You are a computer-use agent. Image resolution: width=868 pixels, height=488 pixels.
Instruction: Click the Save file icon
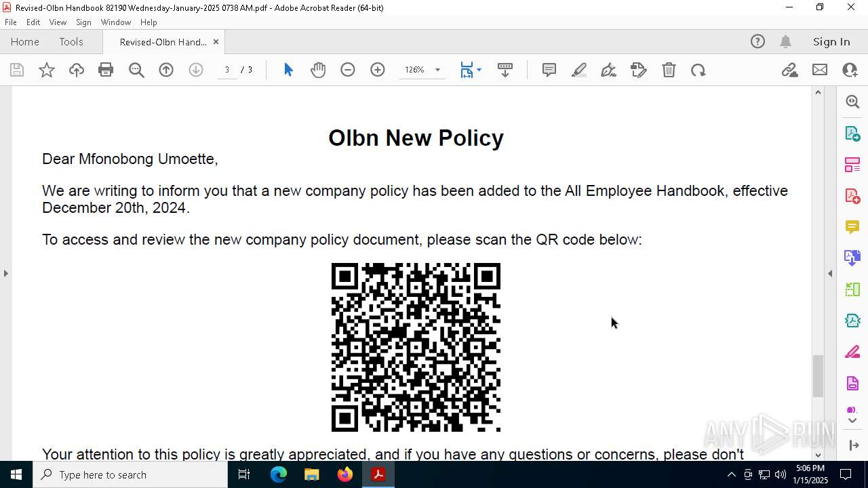(17, 70)
